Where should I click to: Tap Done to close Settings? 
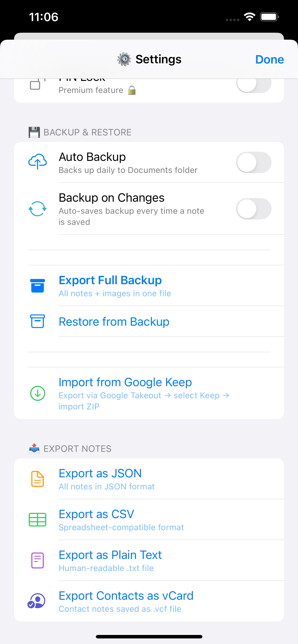coord(269,60)
